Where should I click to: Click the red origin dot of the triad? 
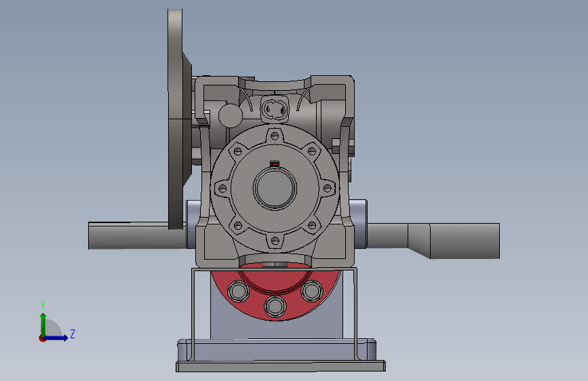click(42, 338)
